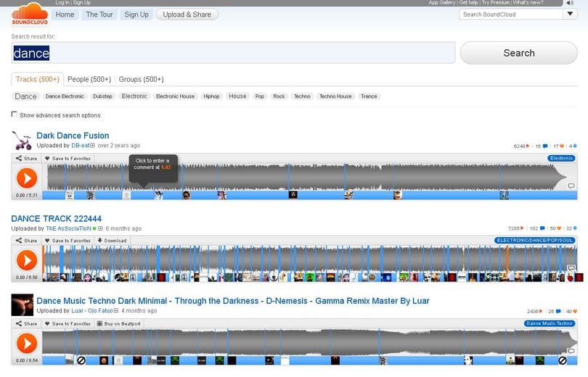
Task: Toggle Show advanced search options checkbox
Action: (x=15, y=115)
